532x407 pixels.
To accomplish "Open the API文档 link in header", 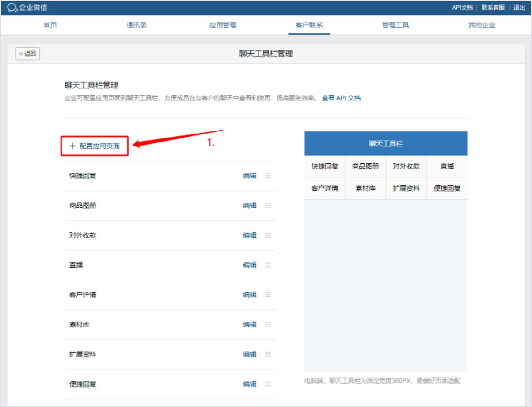I will pos(462,8).
